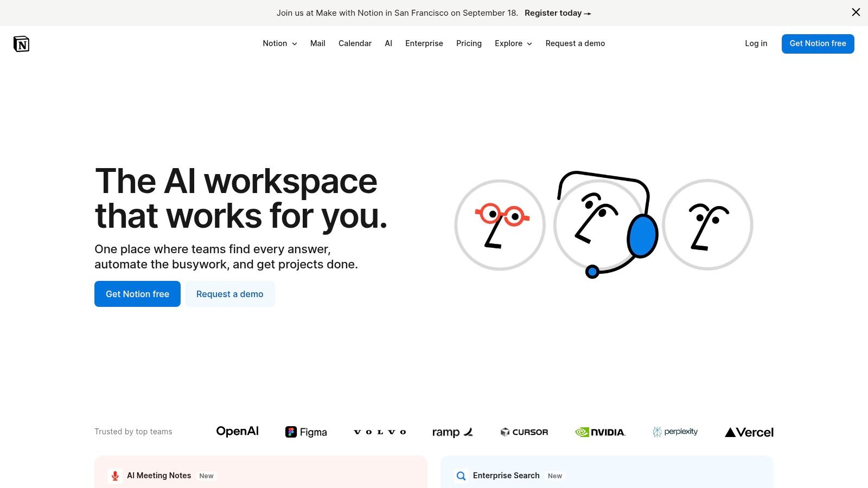Click the Cursor logo

[x=524, y=432]
